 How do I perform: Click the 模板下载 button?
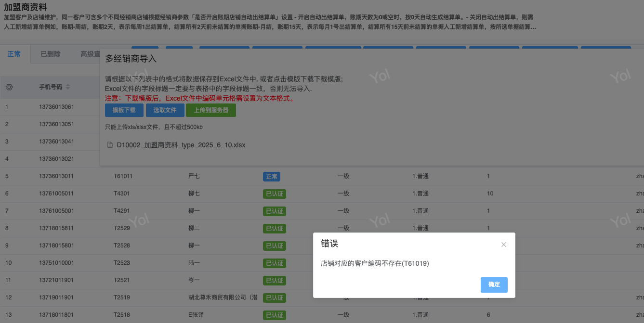coord(124,110)
